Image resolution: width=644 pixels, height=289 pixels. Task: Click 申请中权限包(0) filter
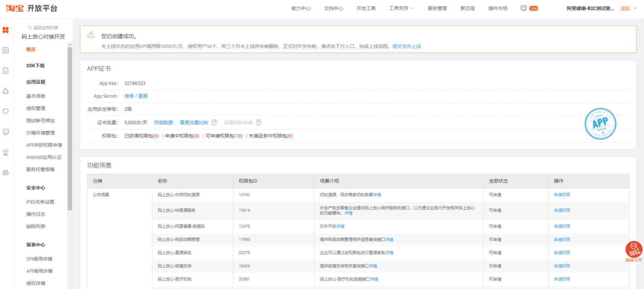coord(182,136)
